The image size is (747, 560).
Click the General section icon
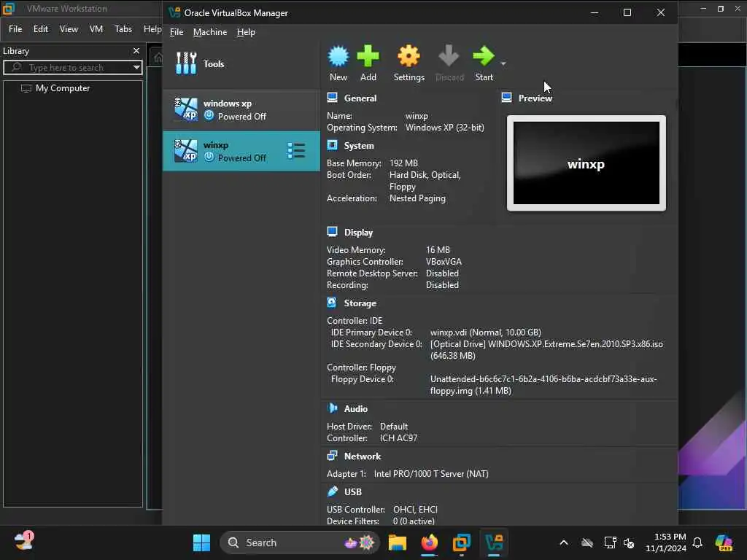pos(332,98)
